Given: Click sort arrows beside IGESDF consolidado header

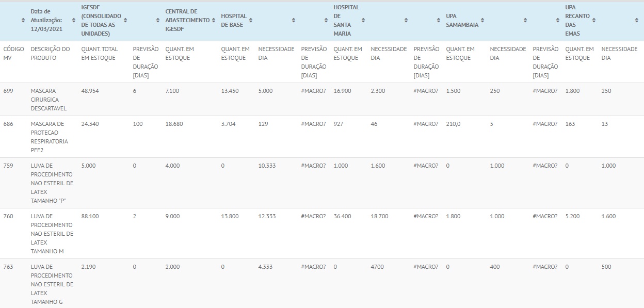Looking at the screenshot, I should 125,20.
